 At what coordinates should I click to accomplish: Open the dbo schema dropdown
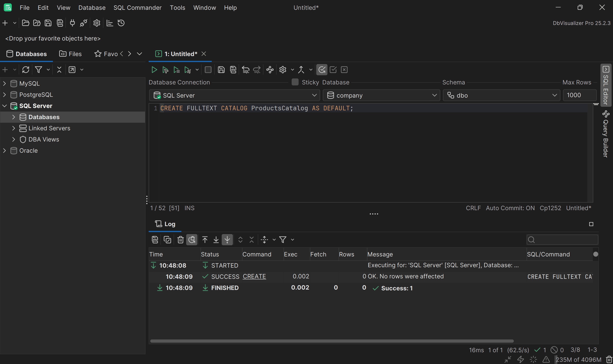tap(501, 95)
